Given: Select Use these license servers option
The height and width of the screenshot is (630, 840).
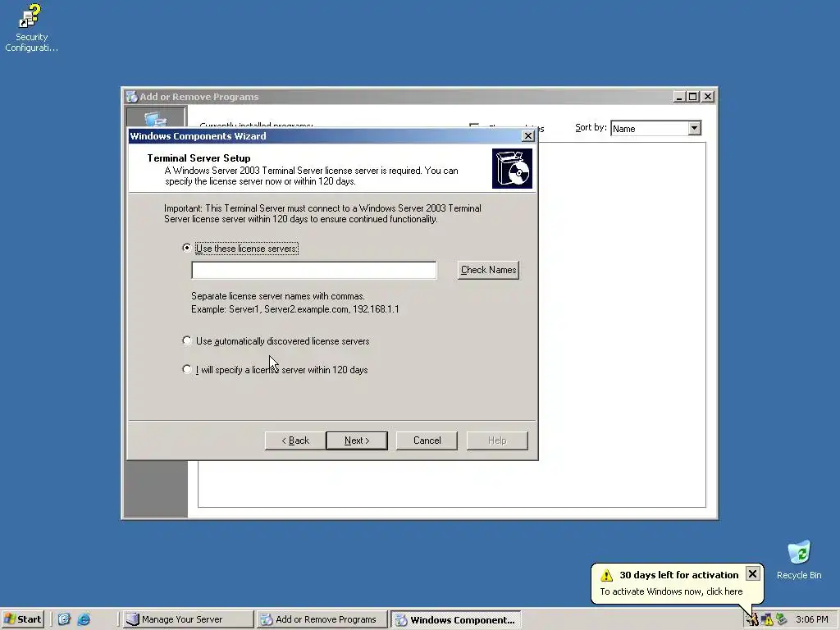Looking at the screenshot, I should [x=187, y=248].
